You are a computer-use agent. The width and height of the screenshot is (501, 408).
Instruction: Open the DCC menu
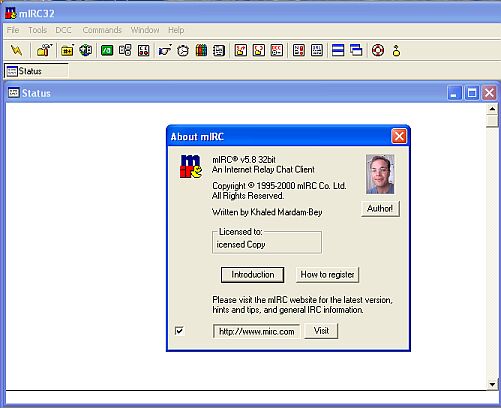pos(63,30)
